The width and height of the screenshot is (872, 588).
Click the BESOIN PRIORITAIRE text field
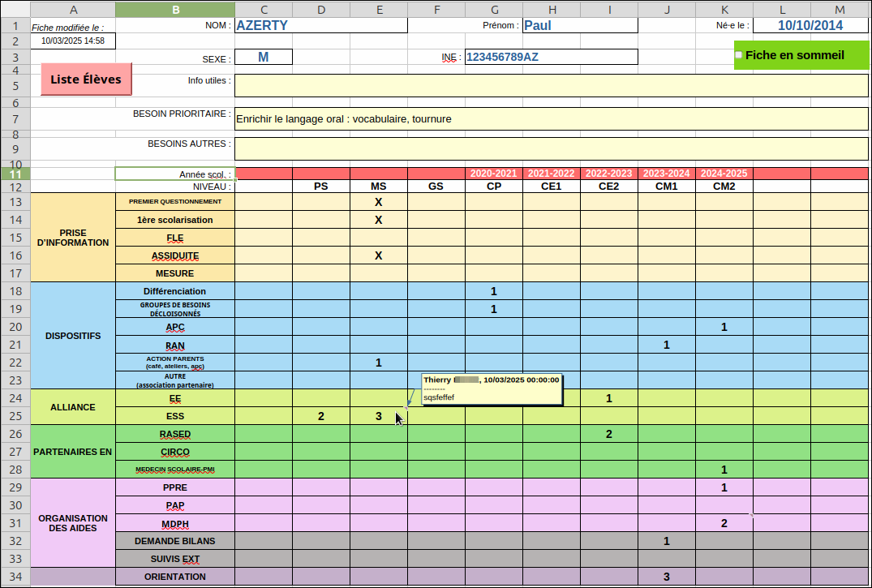point(551,119)
